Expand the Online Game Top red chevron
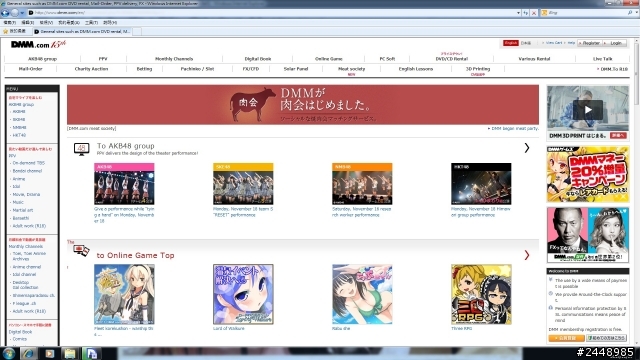The image size is (640, 360). tap(527, 256)
